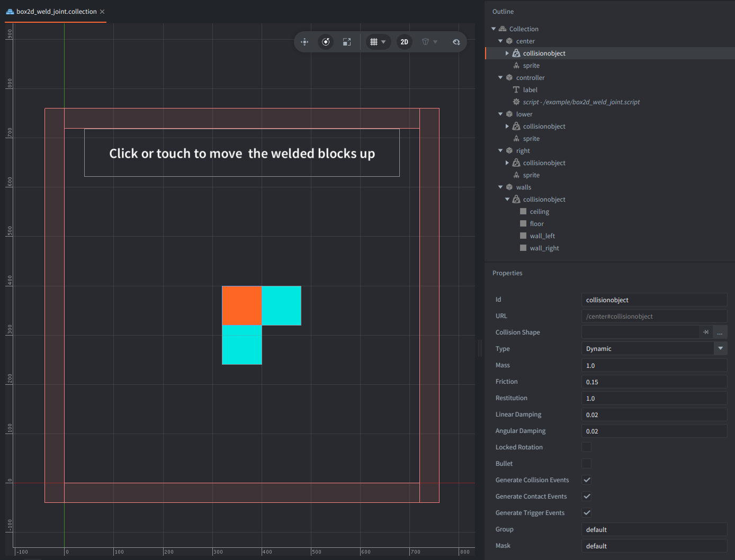Enable the Bullet checkbox

pyautogui.click(x=586, y=463)
